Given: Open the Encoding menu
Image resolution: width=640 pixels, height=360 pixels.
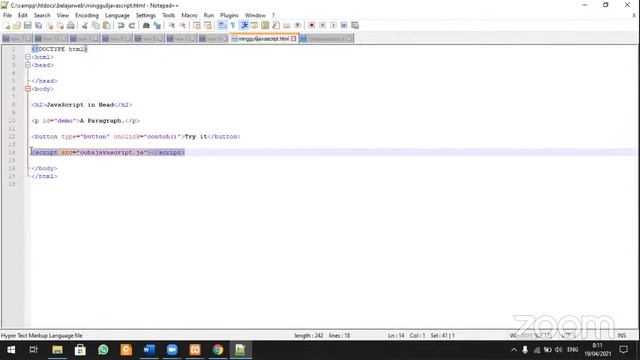Looking at the screenshot, I should point(87,15).
